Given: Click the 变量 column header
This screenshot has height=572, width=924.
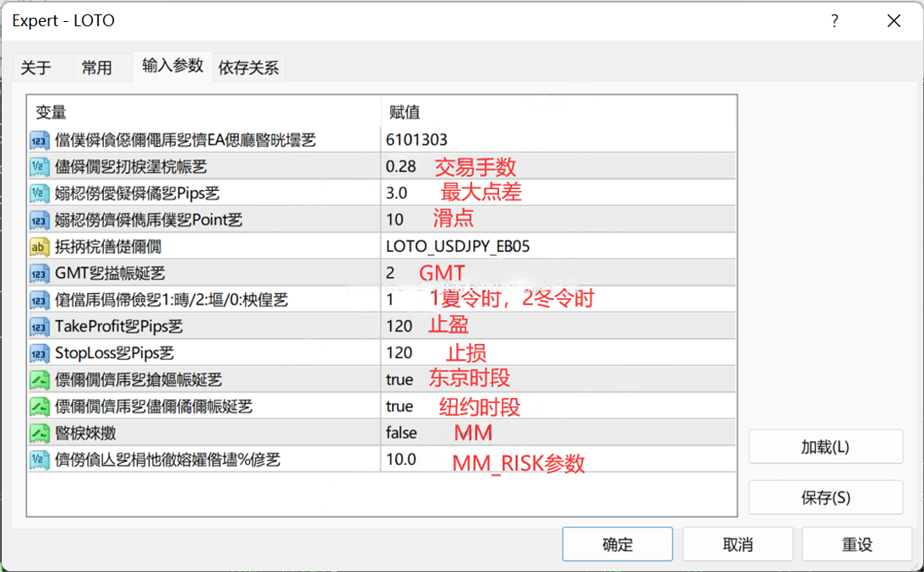Looking at the screenshot, I should (51, 112).
